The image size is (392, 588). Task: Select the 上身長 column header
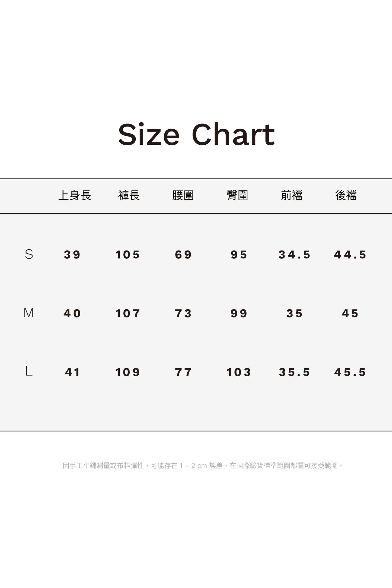point(75,195)
